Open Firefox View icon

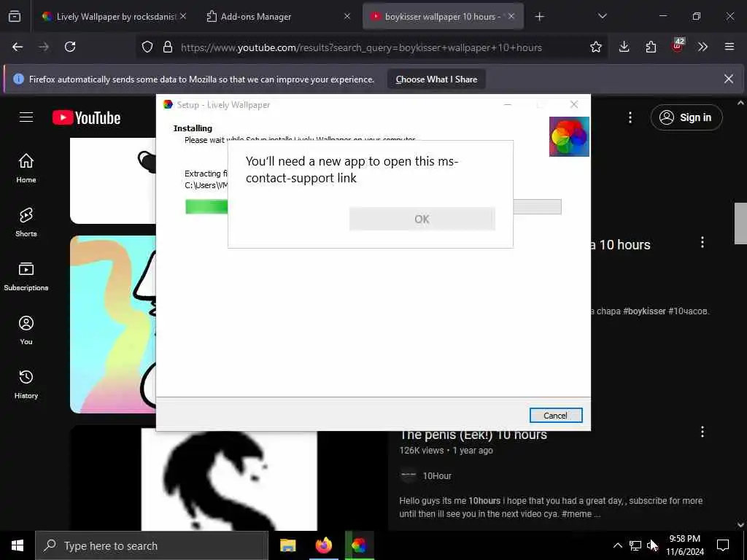15,16
